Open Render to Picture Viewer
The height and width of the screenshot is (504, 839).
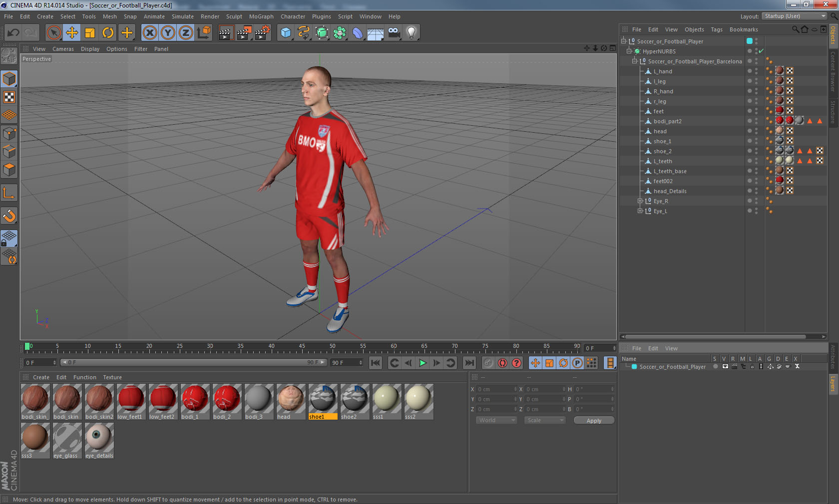[x=244, y=33]
